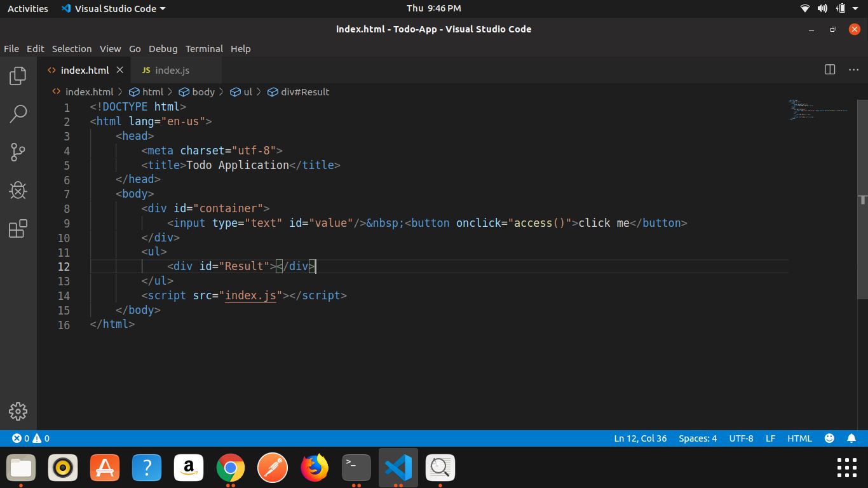Viewport: 868px width, 488px height.
Task: Open the Activities overview
Action: coord(28,8)
